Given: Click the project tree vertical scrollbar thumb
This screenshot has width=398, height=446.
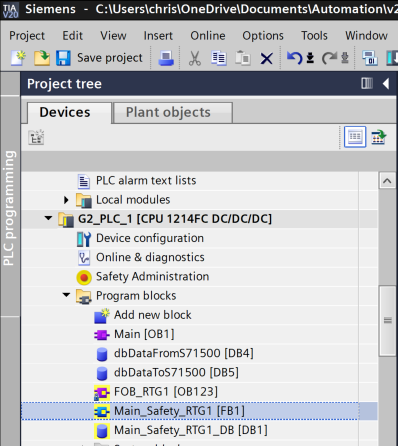Looking at the screenshot, I should 387,321.
